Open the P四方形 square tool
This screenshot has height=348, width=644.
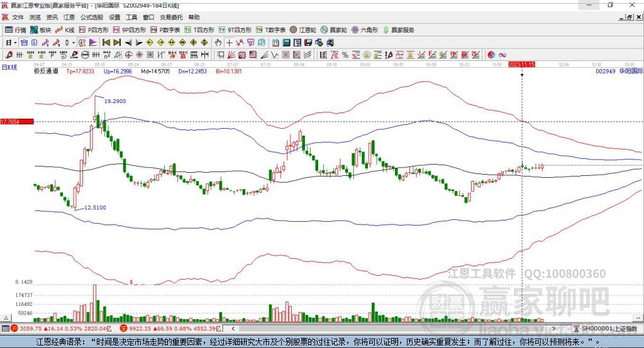94,30
